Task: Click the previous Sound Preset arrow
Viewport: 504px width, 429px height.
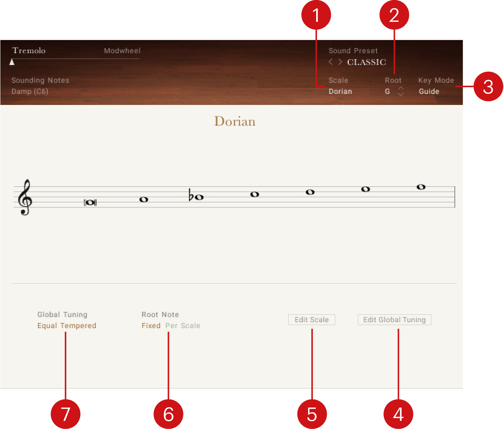Action: [331, 61]
